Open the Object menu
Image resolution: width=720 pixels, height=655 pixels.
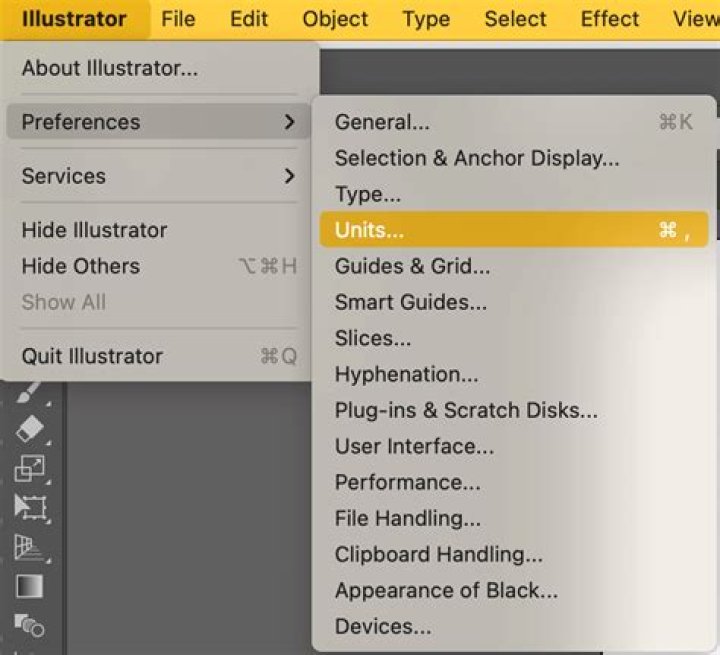click(335, 19)
